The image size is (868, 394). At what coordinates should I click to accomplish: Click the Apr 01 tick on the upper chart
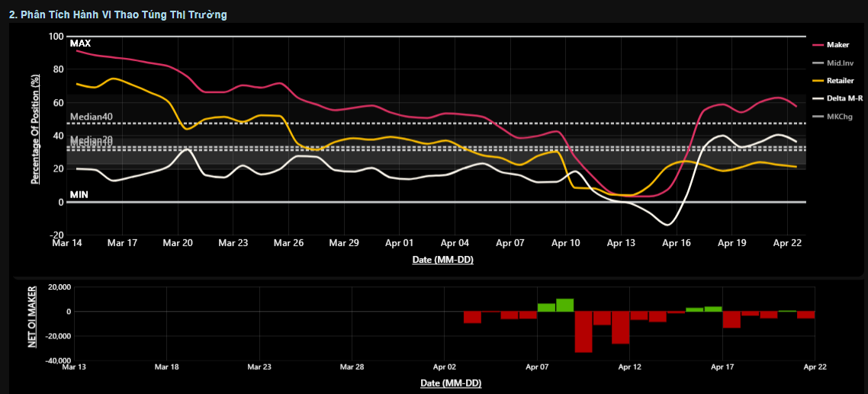pyautogui.click(x=399, y=243)
